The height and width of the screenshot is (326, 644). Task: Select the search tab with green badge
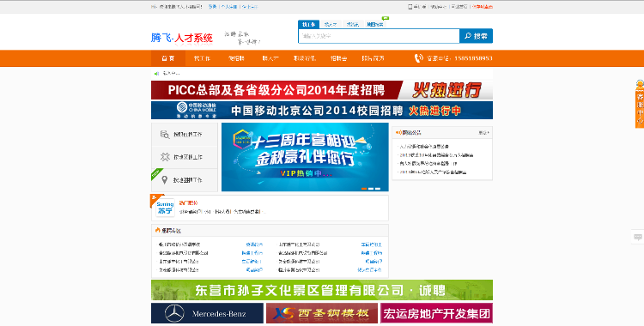(x=375, y=24)
